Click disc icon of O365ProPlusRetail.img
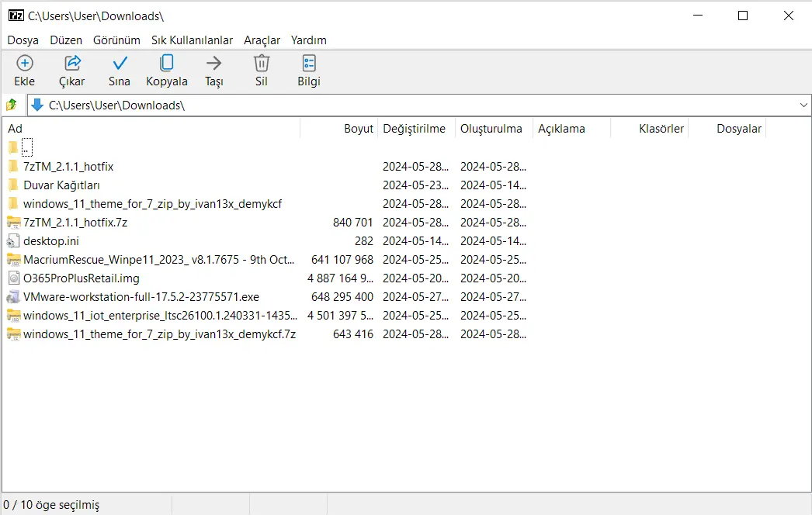This screenshot has height=515, width=812. [14, 278]
